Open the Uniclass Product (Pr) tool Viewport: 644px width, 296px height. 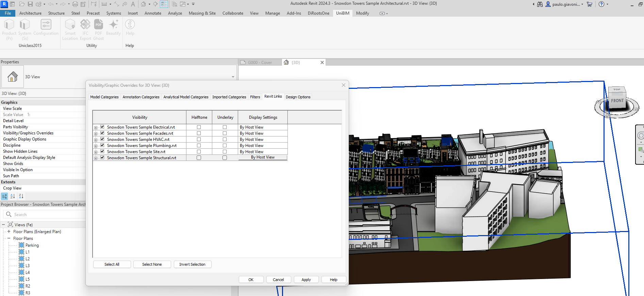pos(9,30)
